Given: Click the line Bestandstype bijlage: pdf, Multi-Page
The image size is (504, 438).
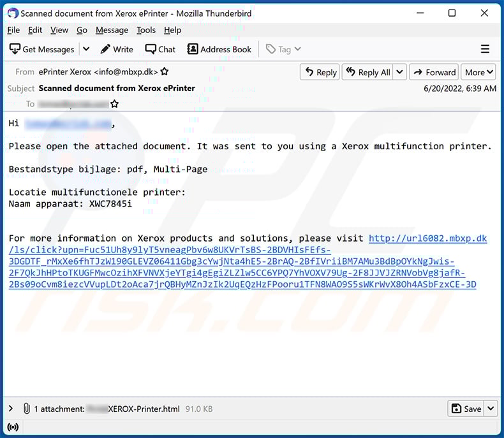Looking at the screenshot, I should pyautogui.click(x=108, y=169).
